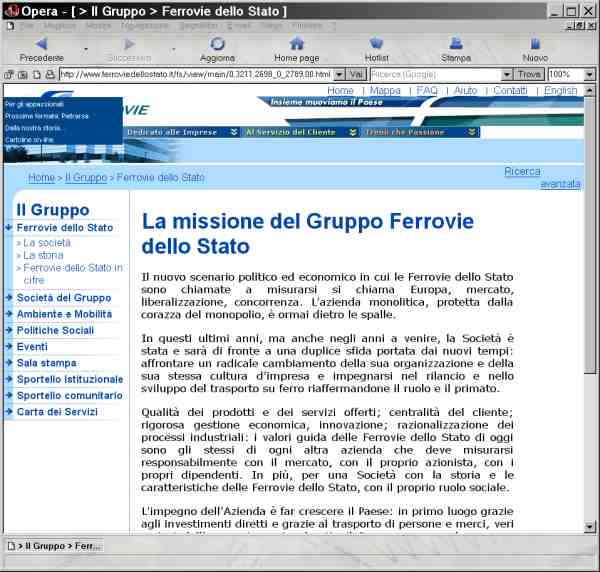600x572 pixels.
Task: Click Il Gruppo in the breadcrumb trail
Action: [86, 178]
